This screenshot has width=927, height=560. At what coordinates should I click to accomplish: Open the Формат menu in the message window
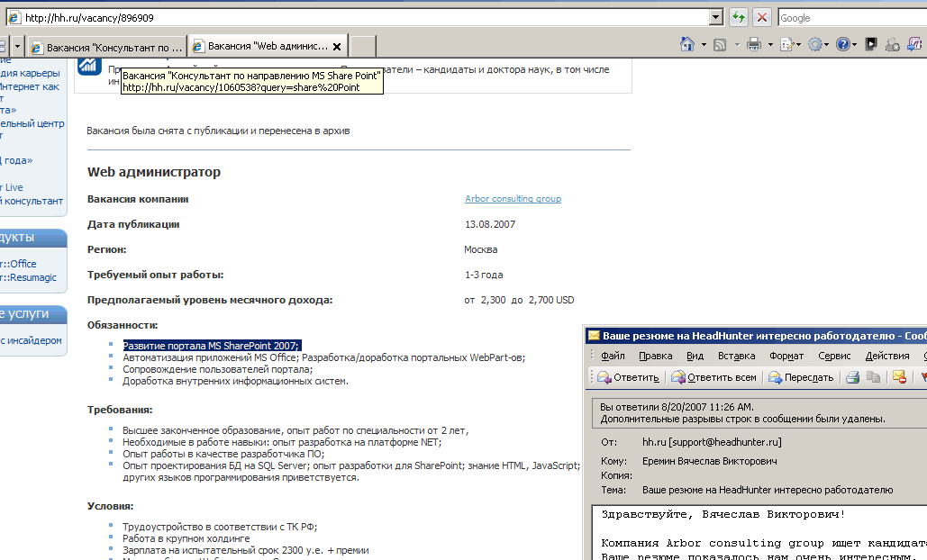786,356
